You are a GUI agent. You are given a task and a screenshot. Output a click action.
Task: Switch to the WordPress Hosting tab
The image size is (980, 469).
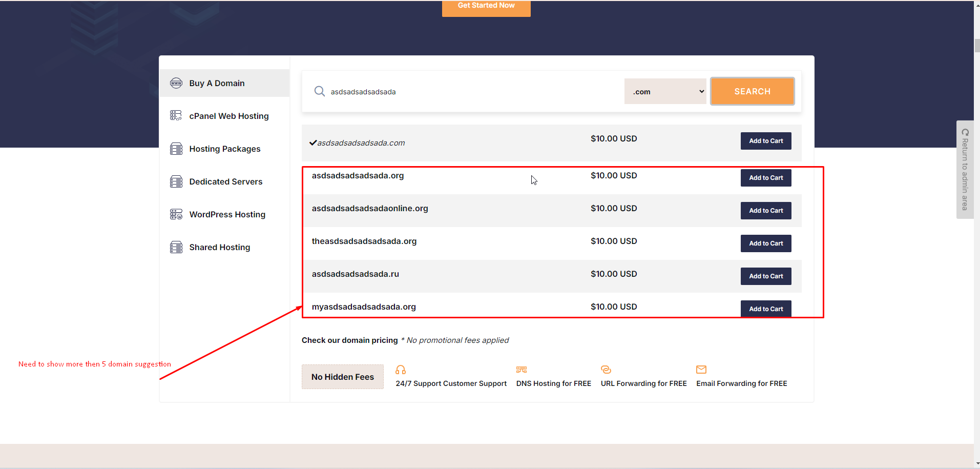227,214
